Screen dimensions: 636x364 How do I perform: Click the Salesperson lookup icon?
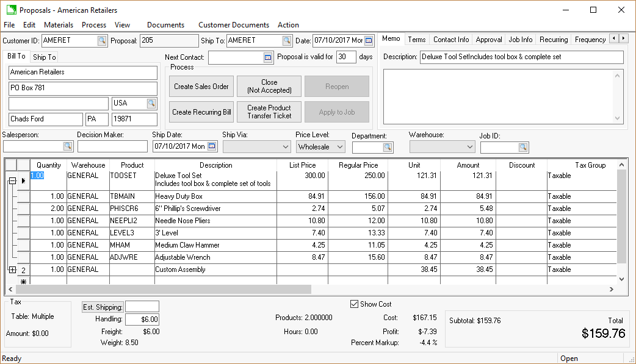point(68,146)
